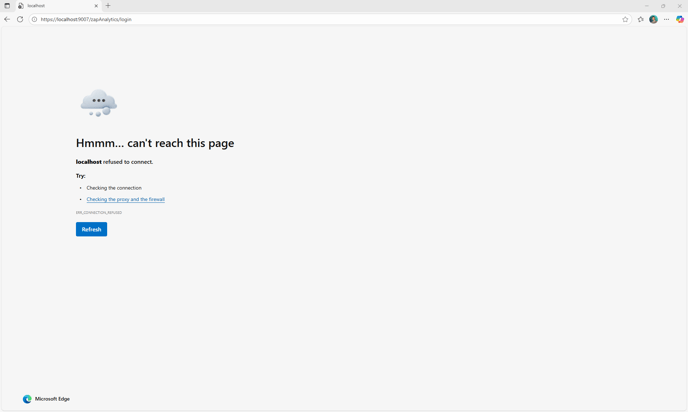Restore down the Edge browser window

[x=663, y=6]
